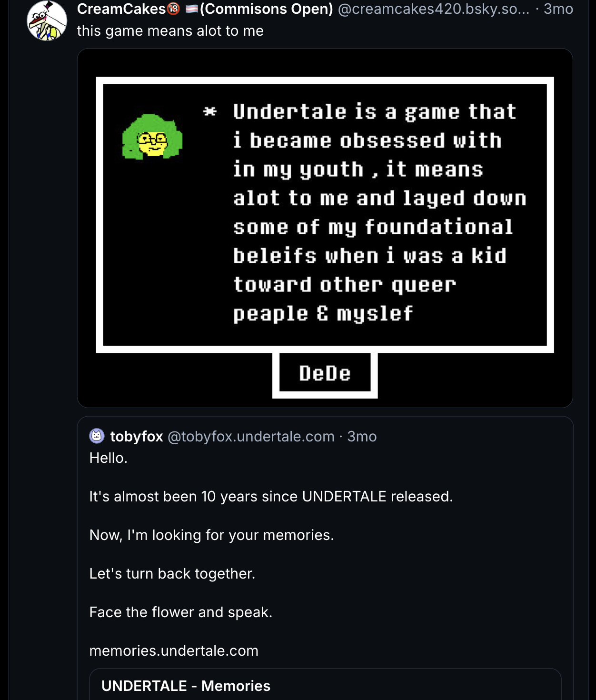
Task: Click the text "this game means alot to me"
Action: pos(170,31)
